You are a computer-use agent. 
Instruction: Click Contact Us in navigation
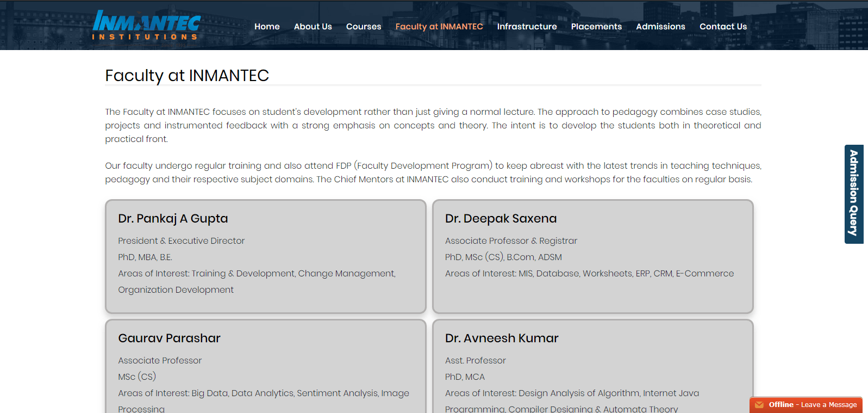click(723, 27)
